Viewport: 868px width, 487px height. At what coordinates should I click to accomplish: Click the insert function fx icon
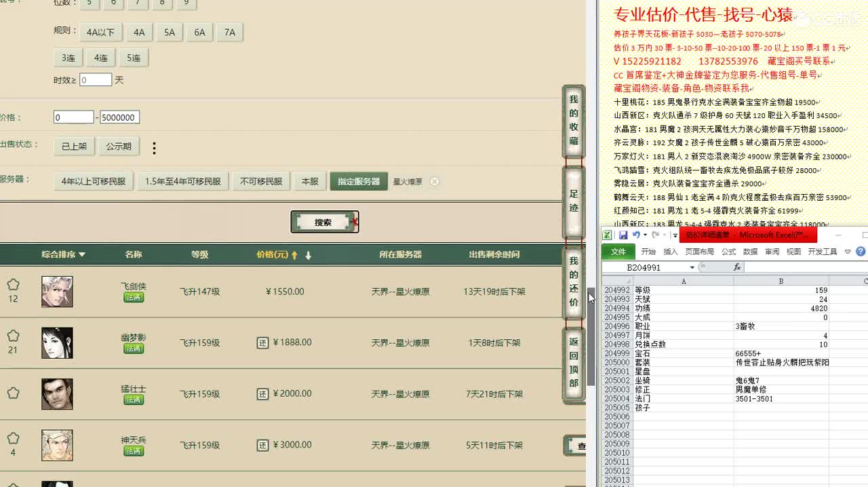click(x=738, y=267)
